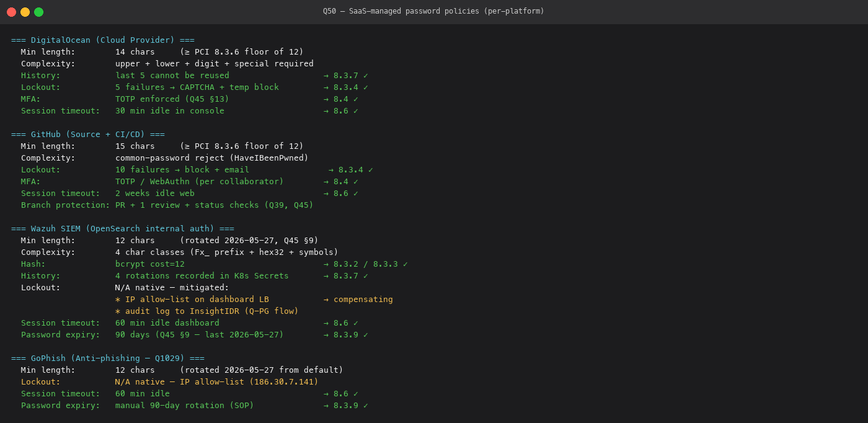Click '(rotated 2026-05-27, Q45 §9)' note
The width and height of the screenshot is (868, 423).
pos(249,240)
